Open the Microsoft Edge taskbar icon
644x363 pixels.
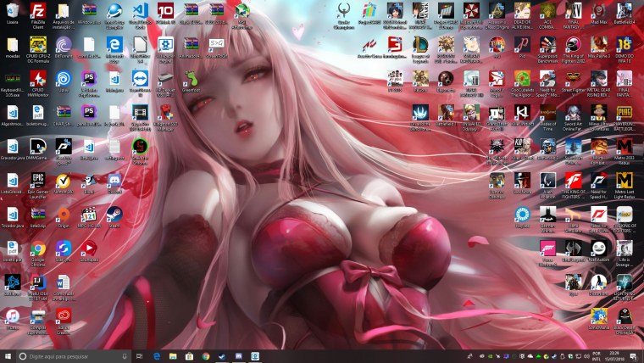157,356
